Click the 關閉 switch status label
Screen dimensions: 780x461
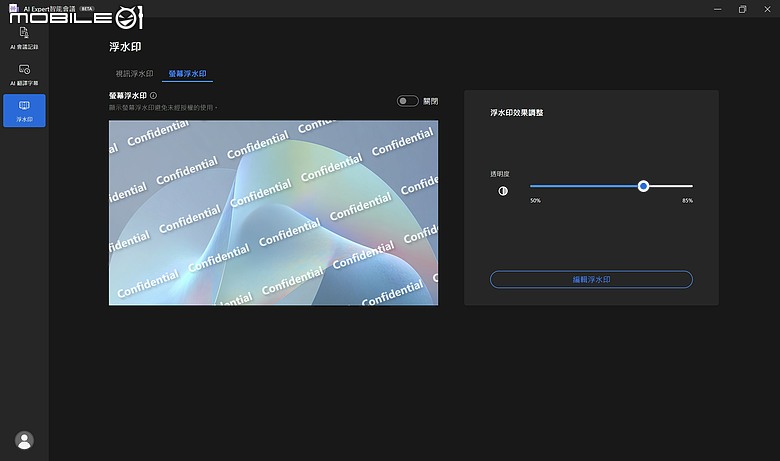point(430,101)
